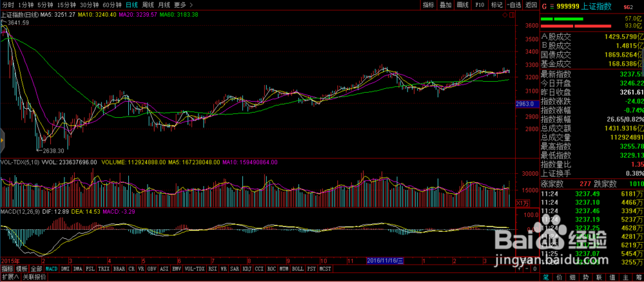The width and height of the screenshot is (644, 282).
Task: Select the 30分钟 period
Action: 89,5
